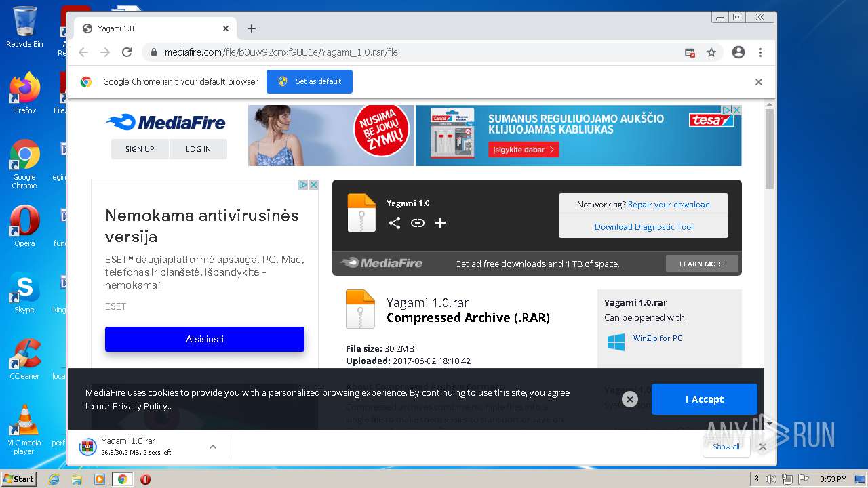
Task: Expand the Yagami 1.0.rar download options
Action: click(213, 447)
